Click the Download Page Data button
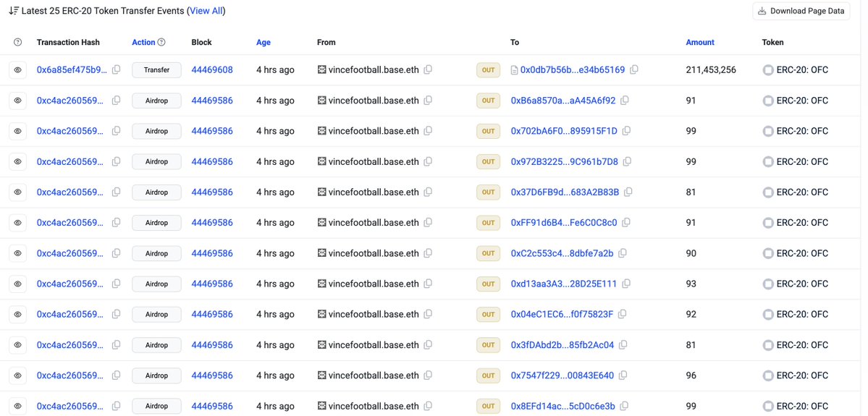Image resolution: width=868 pixels, height=416 pixels. [801, 11]
